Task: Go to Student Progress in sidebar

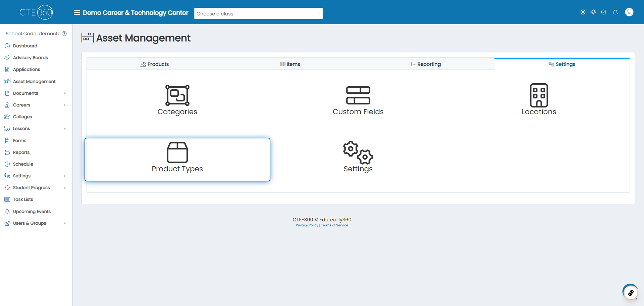Action: coord(31,187)
